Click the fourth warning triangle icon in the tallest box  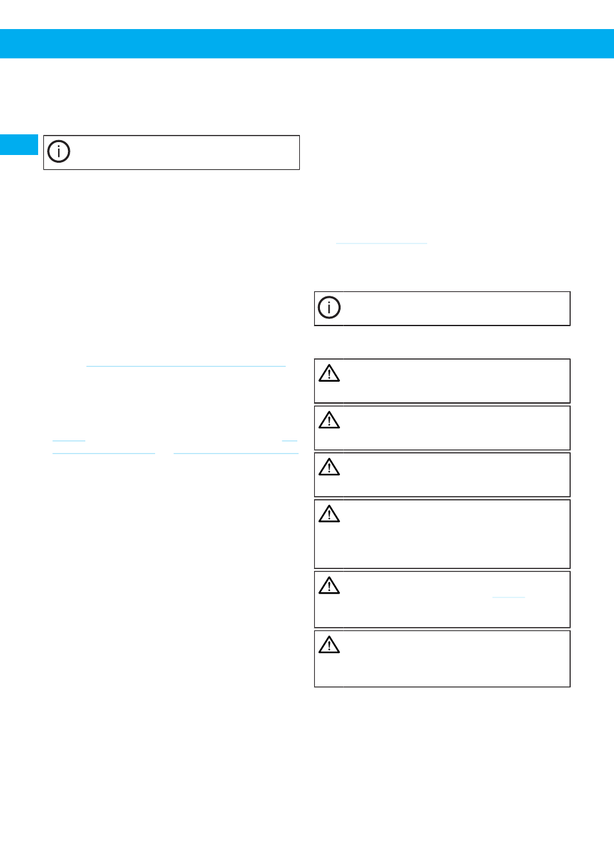329,514
